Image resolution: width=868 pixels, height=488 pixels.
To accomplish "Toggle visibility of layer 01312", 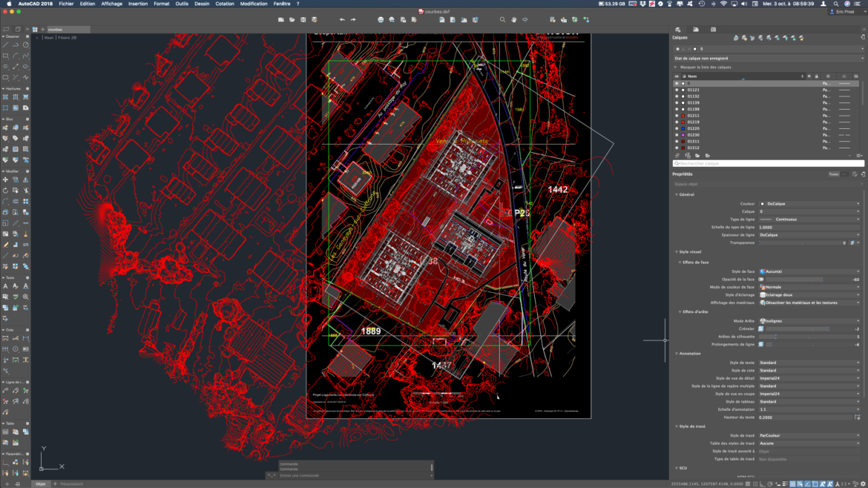I will pyautogui.click(x=677, y=148).
